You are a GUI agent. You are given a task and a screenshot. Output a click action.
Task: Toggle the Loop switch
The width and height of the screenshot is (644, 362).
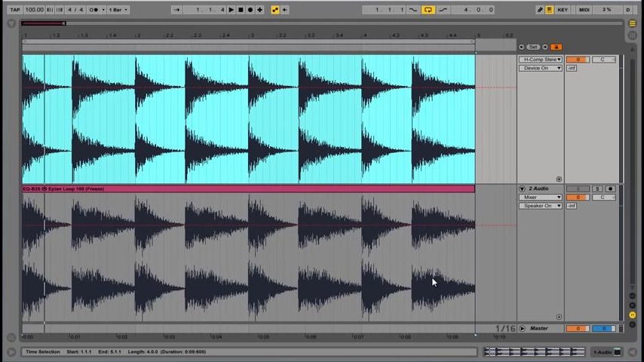(x=428, y=10)
